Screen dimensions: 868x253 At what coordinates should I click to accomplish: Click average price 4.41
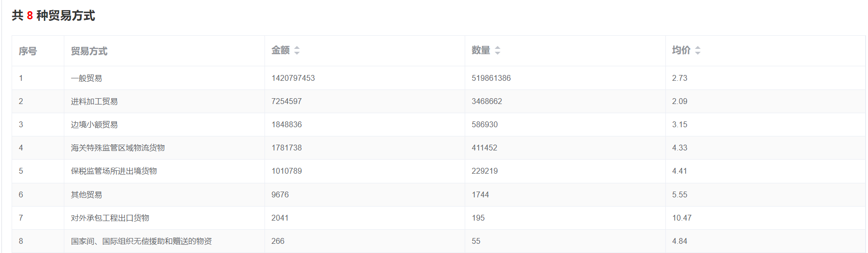(x=679, y=171)
